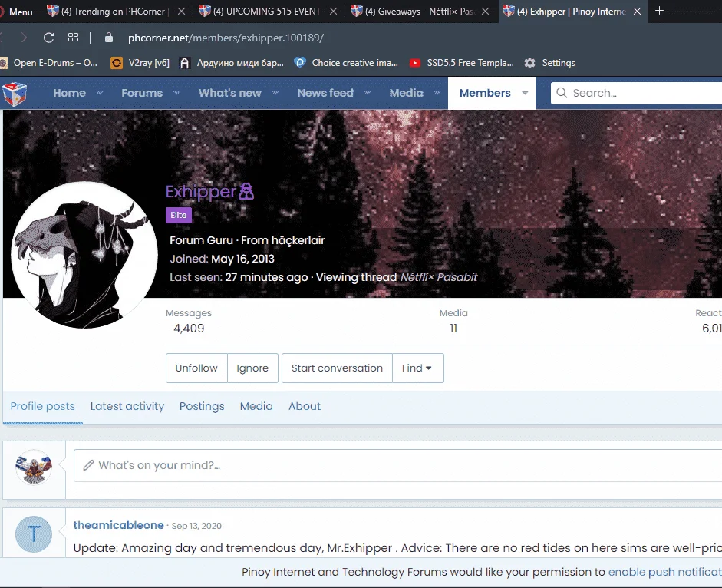The image size is (722, 588).
Task: Expand the What's new dropdown arrow
Action: [275, 93]
